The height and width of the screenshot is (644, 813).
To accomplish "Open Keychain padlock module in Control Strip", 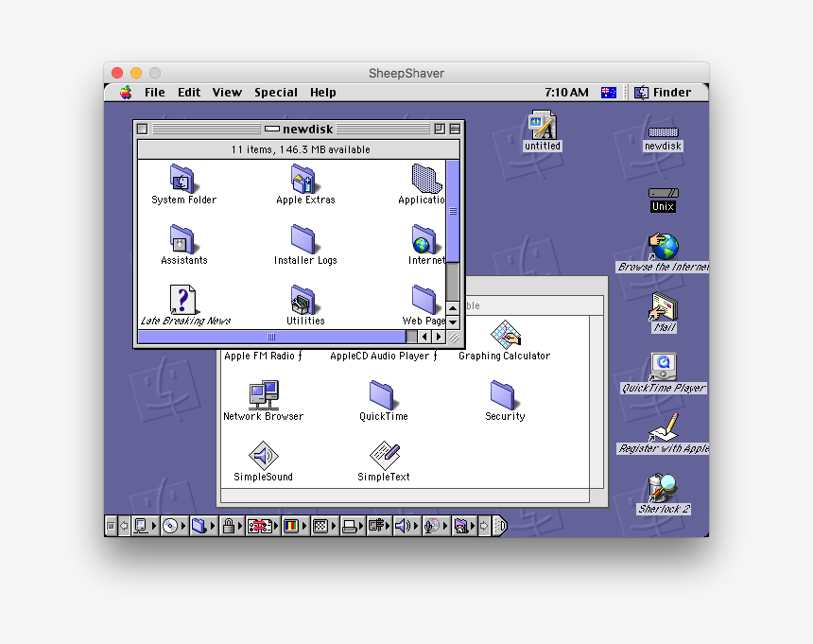I will pos(232,527).
